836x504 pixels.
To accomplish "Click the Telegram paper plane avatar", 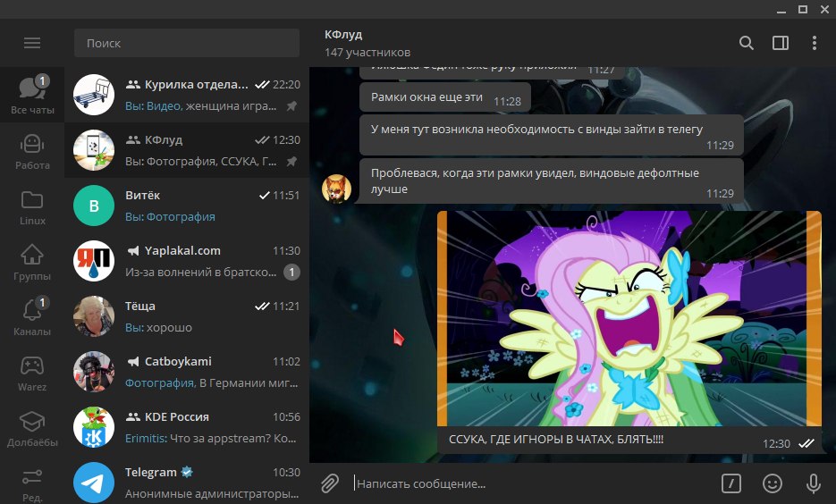I will tap(94, 483).
